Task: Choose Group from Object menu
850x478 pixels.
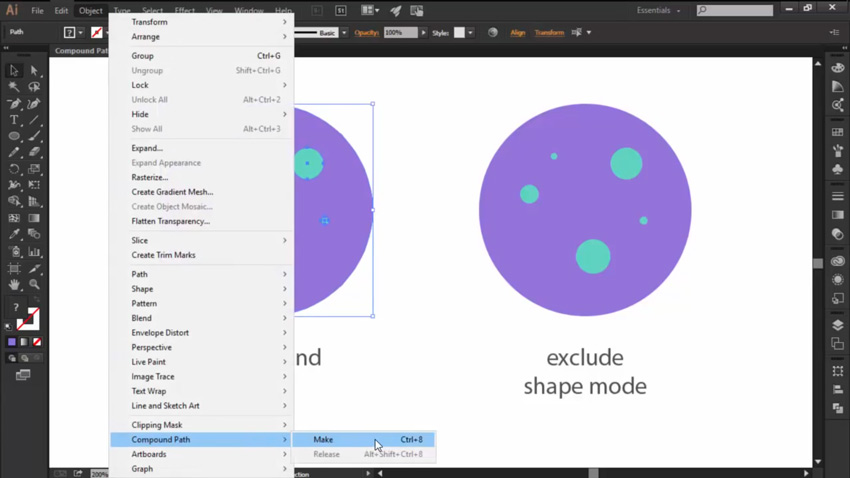Action: click(x=202, y=56)
